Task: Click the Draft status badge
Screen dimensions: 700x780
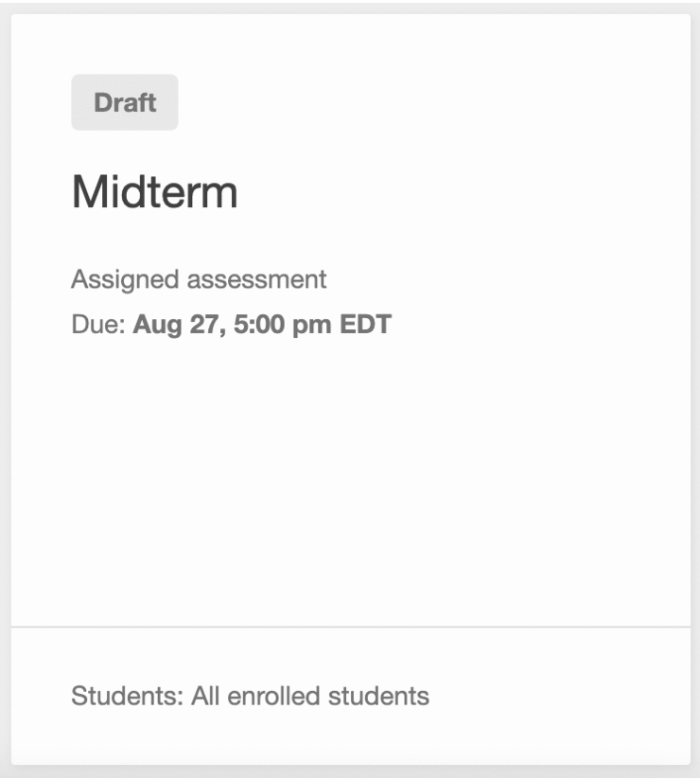Action: [125, 102]
